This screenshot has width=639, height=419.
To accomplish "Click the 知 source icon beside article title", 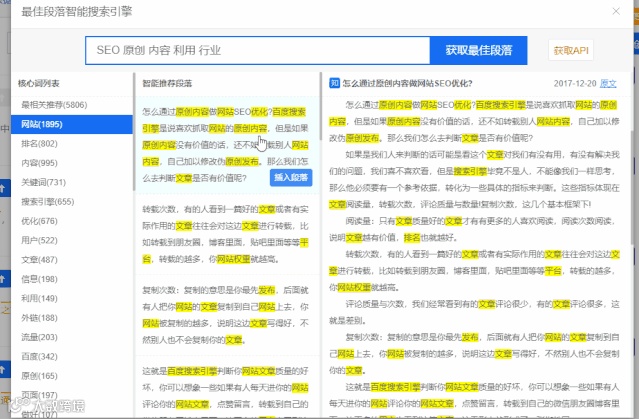I will pyautogui.click(x=334, y=83).
